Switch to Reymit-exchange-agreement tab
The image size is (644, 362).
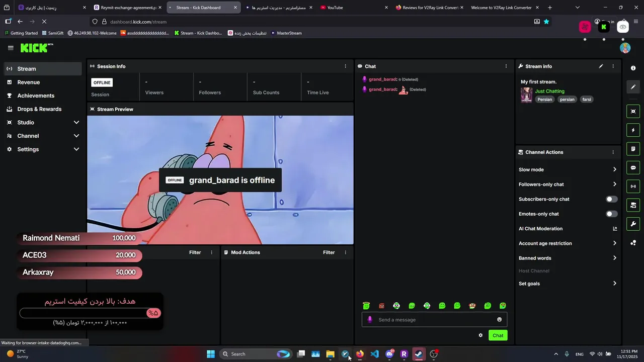click(128, 8)
